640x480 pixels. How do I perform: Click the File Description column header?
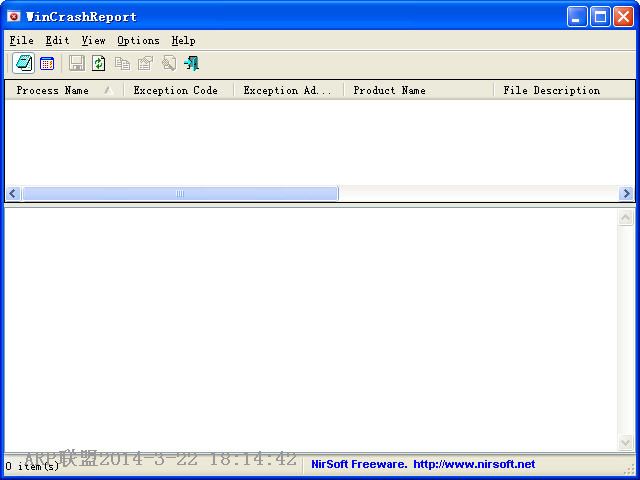[552, 90]
